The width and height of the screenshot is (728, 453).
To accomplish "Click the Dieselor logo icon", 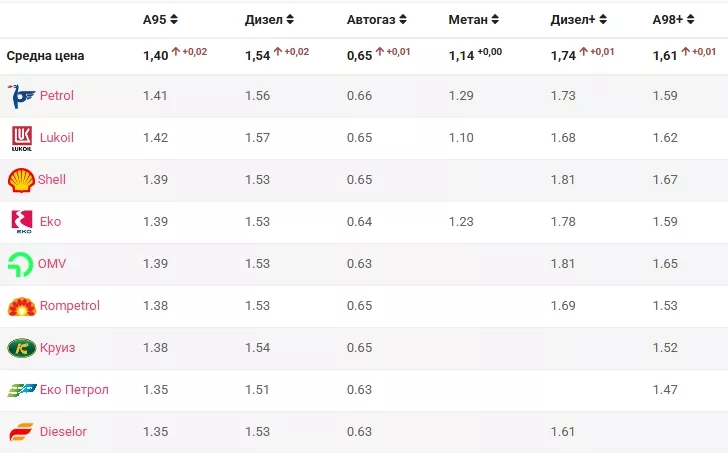I will (x=21, y=432).
